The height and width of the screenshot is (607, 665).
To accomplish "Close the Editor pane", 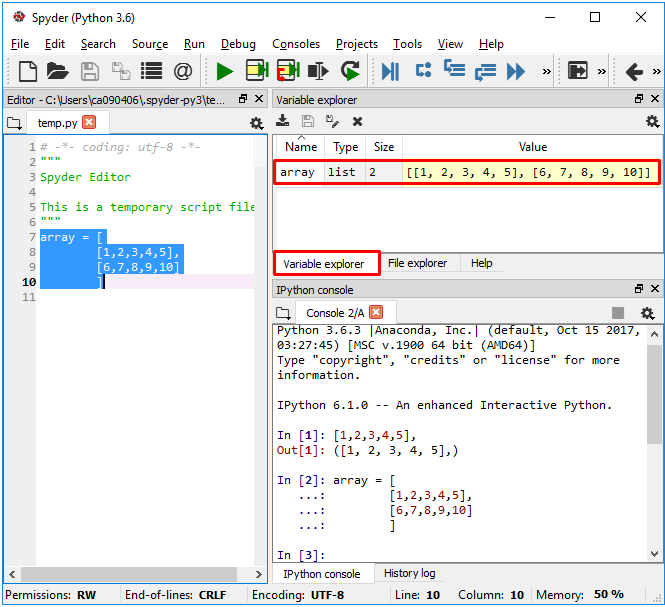I will pos(259,99).
